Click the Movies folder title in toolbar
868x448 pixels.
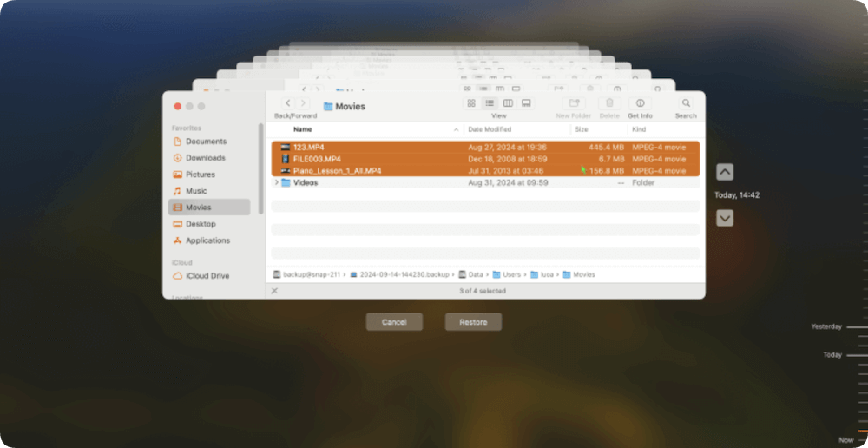click(345, 106)
